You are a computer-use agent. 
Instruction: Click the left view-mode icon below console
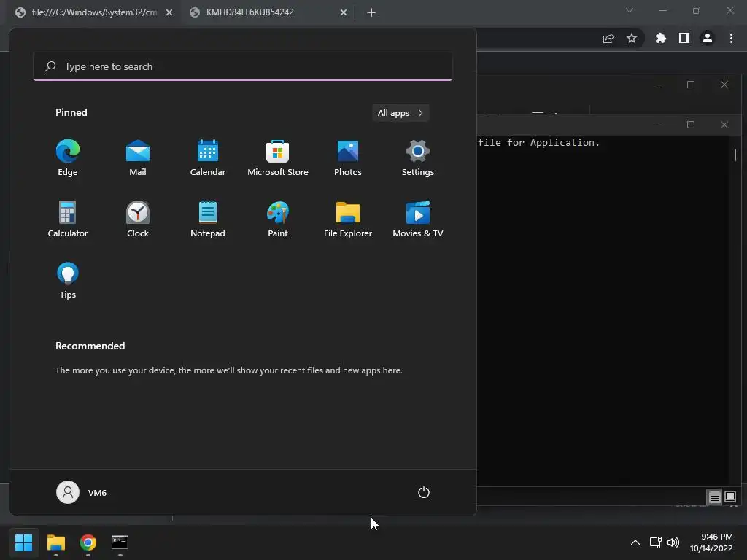click(715, 497)
